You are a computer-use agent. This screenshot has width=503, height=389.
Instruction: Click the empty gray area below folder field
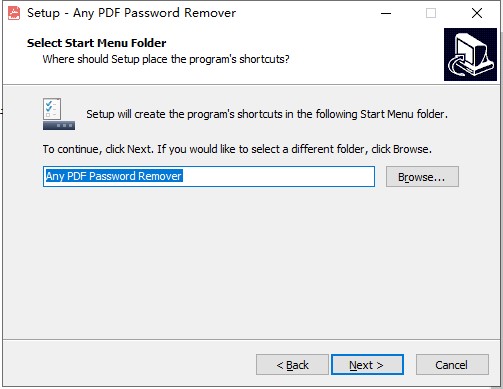250,263
